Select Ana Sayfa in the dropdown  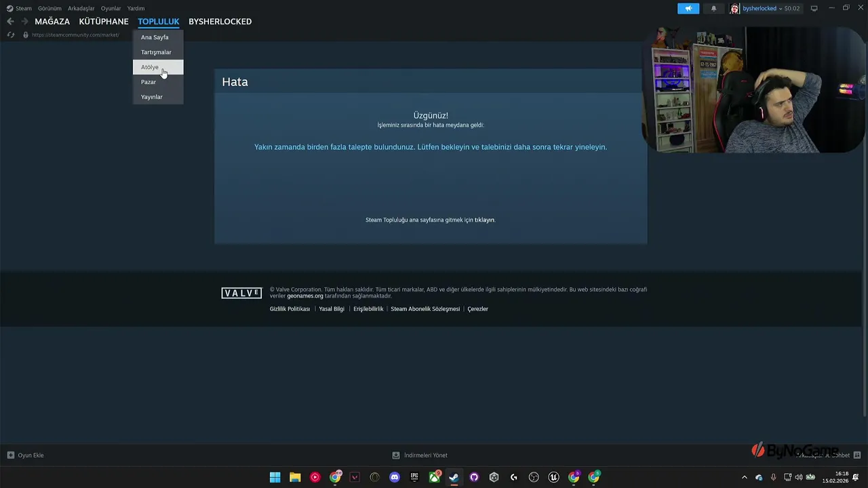pos(158,37)
